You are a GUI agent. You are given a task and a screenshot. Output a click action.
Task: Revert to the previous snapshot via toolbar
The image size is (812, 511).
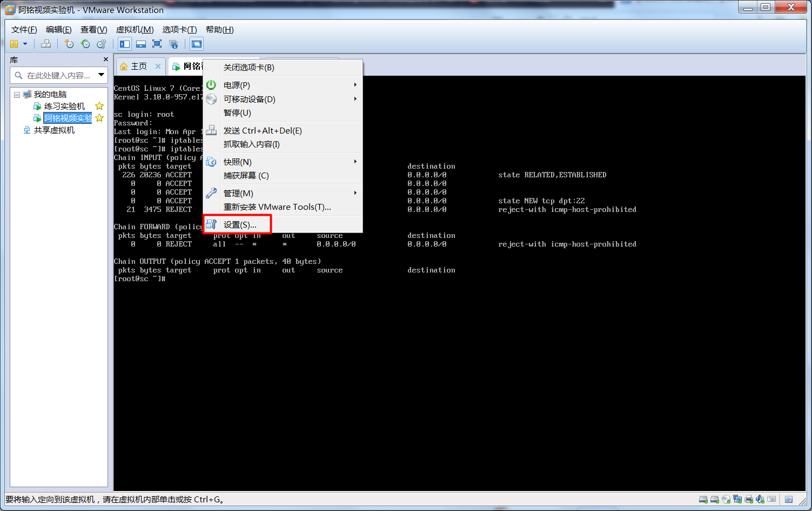tap(85, 44)
